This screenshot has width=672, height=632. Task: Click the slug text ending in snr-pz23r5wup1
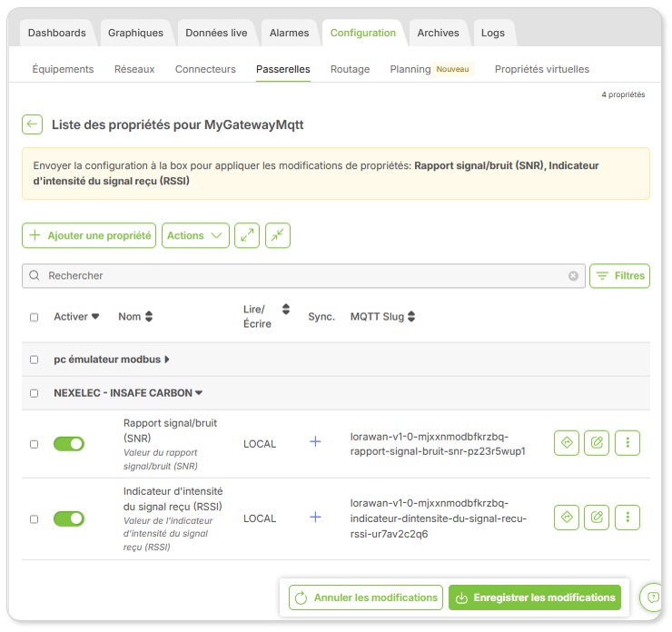(x=438, y=444)
